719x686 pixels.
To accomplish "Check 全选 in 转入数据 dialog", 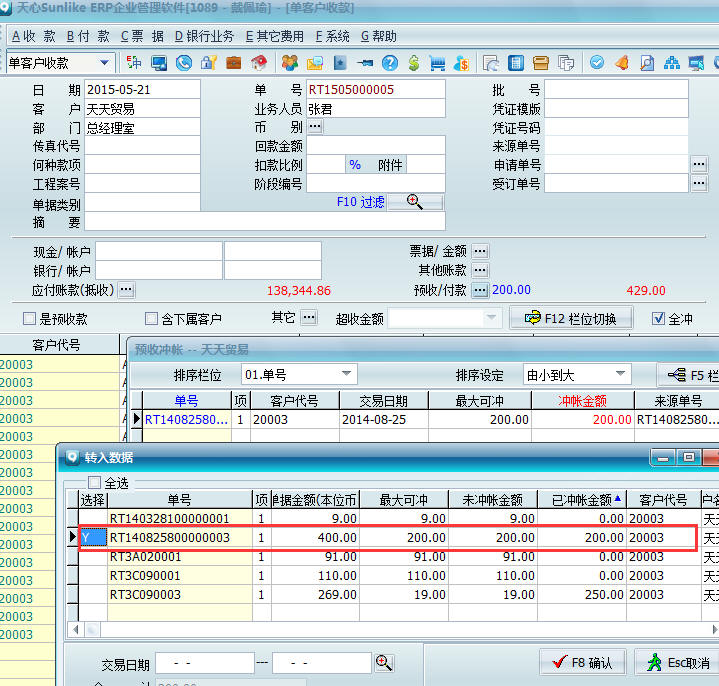I will pyautogui.click(x=94, y=482).
